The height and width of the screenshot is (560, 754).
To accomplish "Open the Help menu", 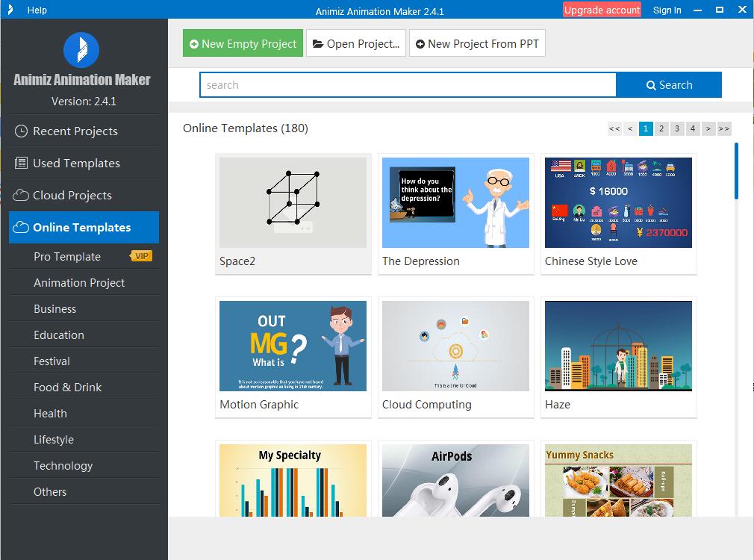I will click(x=37, y=10).
